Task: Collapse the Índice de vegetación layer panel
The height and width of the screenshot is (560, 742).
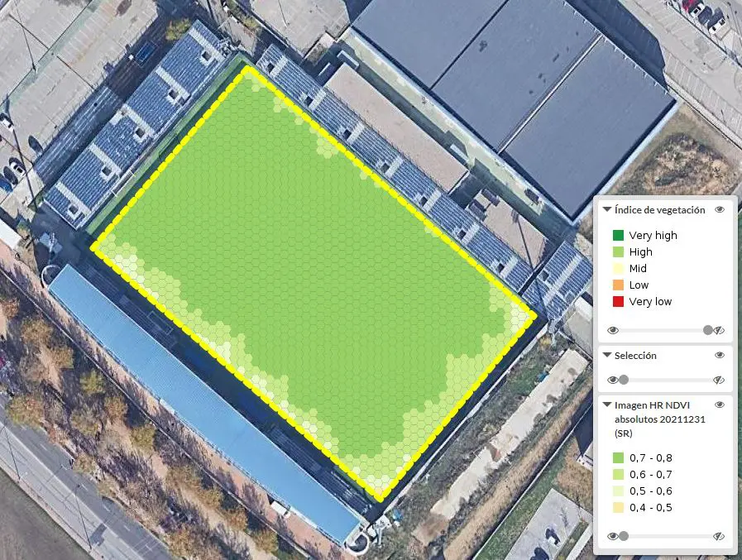Action: (607, 209)
